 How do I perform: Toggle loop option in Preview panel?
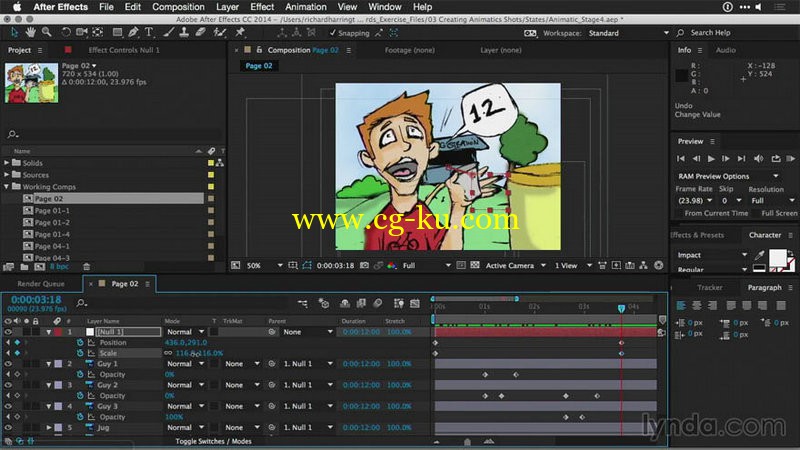776,159
